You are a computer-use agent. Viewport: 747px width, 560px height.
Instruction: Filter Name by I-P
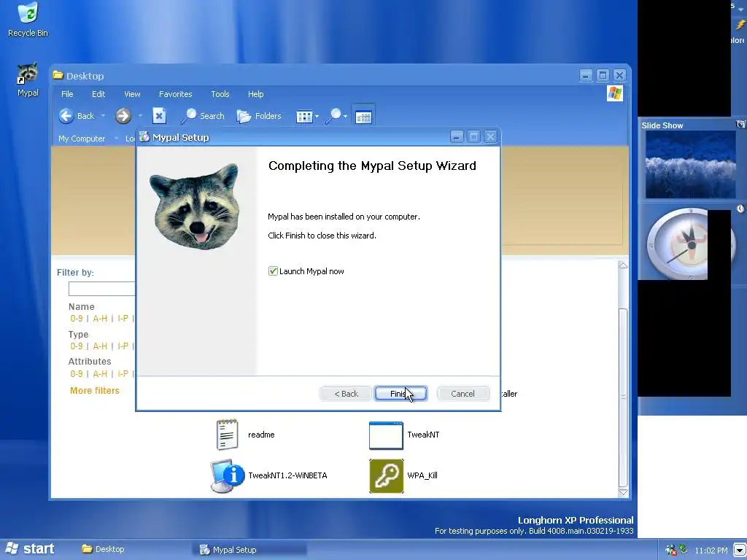(123, 318)
